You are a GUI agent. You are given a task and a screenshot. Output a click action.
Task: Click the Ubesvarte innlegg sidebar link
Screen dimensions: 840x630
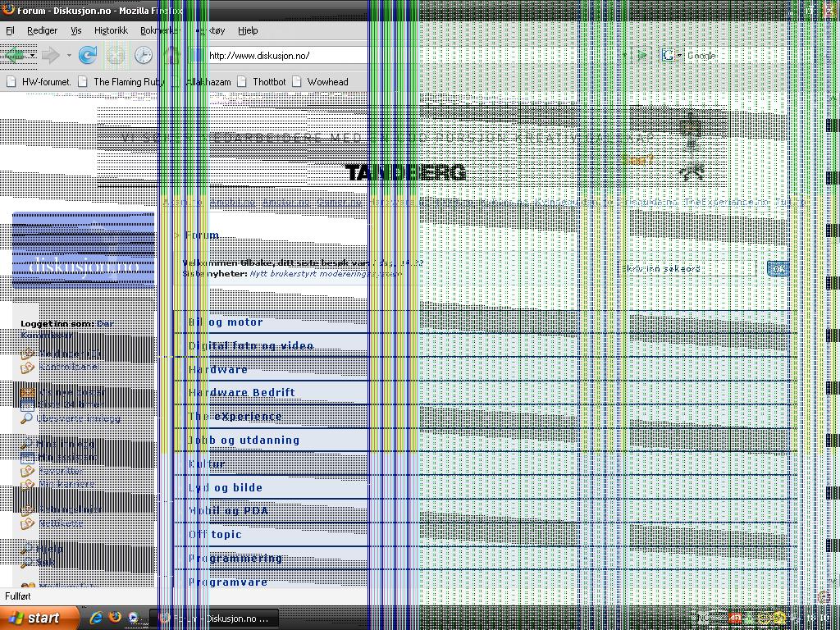click(x=78, y=418)
